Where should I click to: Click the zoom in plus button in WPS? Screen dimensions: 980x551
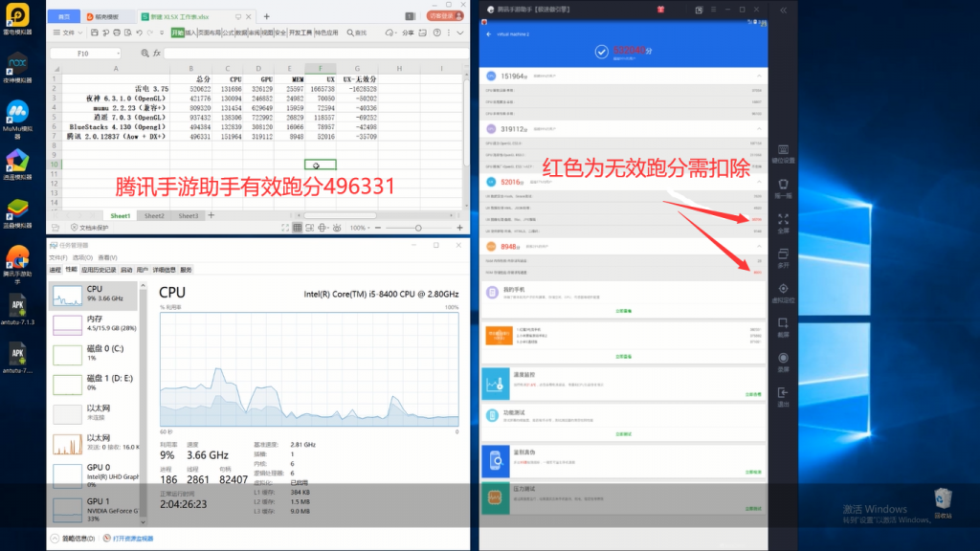pos(460,228)
